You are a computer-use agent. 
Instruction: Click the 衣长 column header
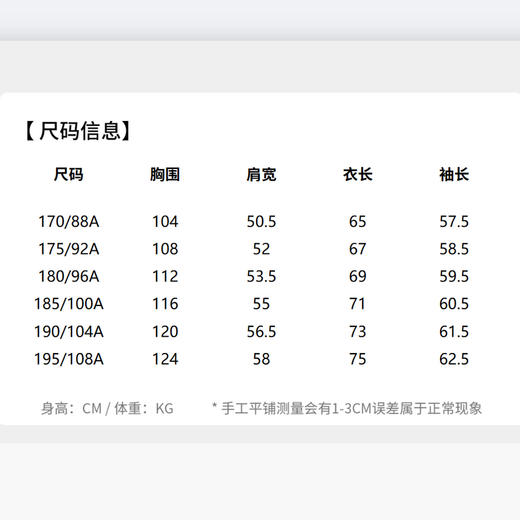(x=357, y=174)
